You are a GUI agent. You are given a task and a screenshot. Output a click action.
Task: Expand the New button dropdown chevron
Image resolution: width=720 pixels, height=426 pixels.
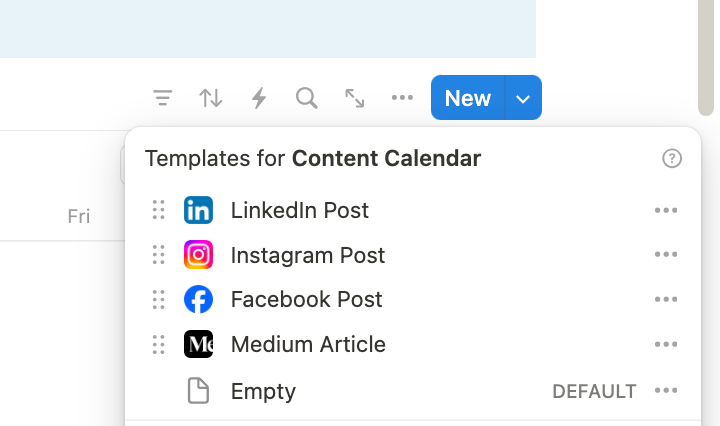pyautogui.click(x=523, y=98)
